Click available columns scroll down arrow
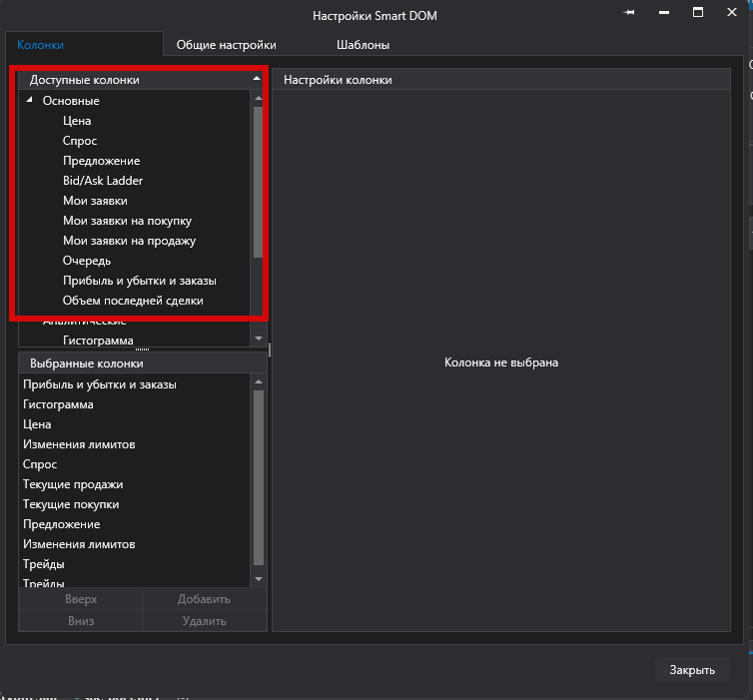753x700 pixels. pyautogui.click(x=259, y=339)
